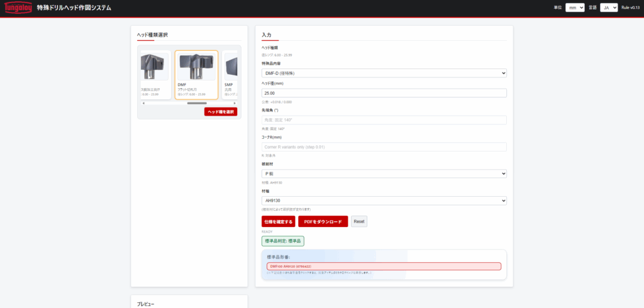Screen dimensions: 644x308
Task: Choose the leftmost partially visible drill head card
Action: point(155,75)
